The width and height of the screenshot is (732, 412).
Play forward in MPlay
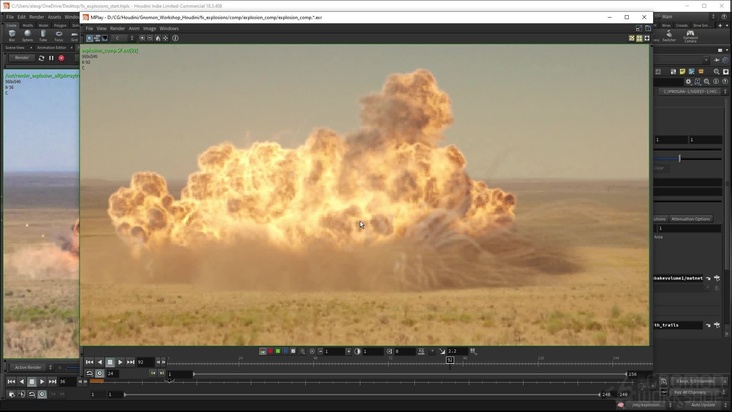(120, 362)
